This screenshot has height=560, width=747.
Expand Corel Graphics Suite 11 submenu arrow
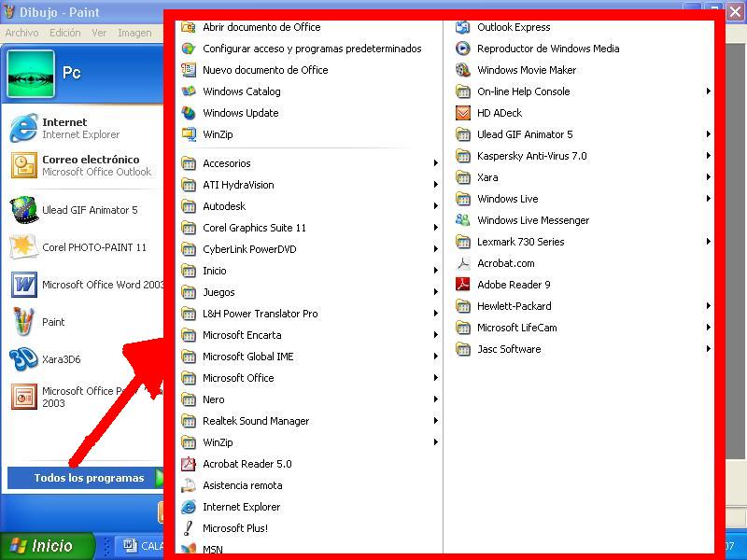click(435, 228)
